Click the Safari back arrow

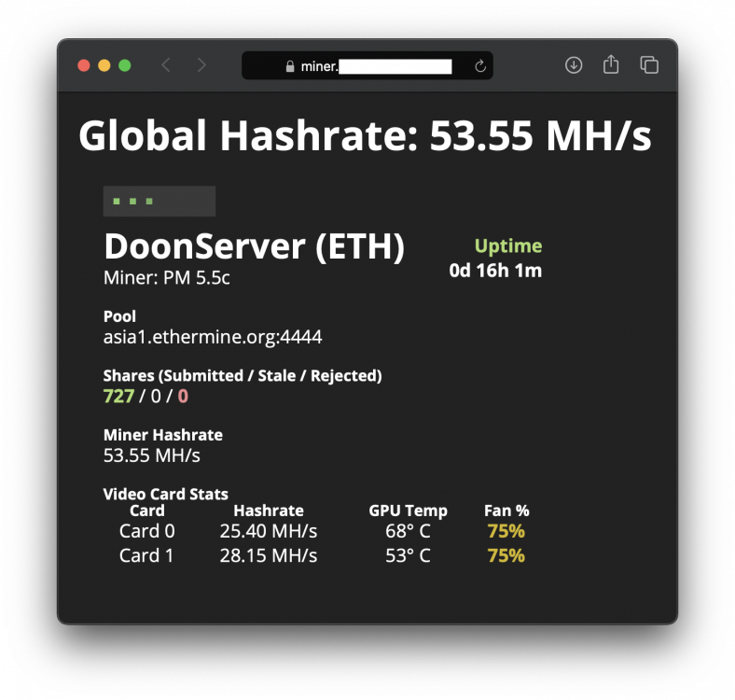coord(166,65)
